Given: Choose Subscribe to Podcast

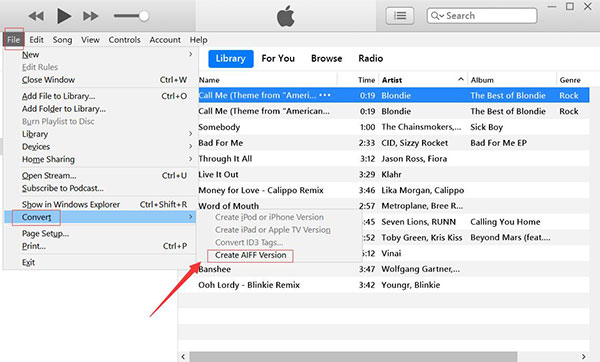Looking at the screenshot, I should pyautogui.click(x=101, y=188).
